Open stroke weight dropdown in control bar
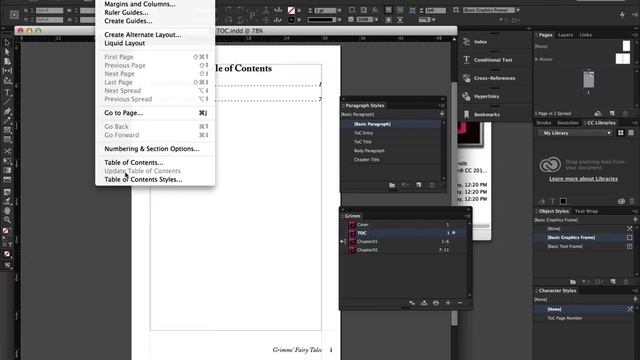 click(x=340, y=10)
